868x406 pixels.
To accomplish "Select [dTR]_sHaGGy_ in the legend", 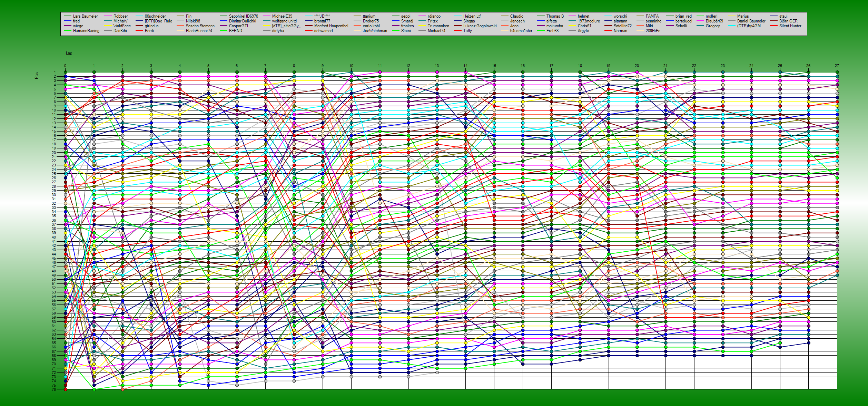I will [286, 26].
